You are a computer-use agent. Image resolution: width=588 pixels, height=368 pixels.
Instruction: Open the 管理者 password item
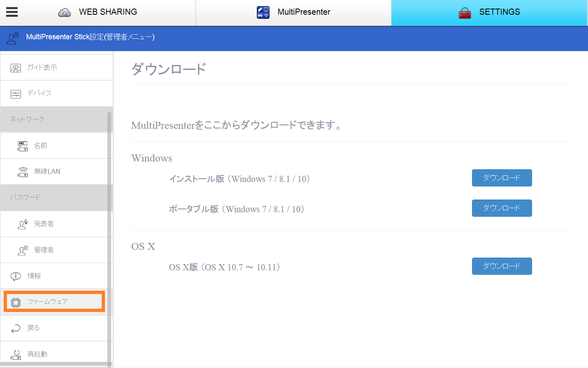(56, 250)
